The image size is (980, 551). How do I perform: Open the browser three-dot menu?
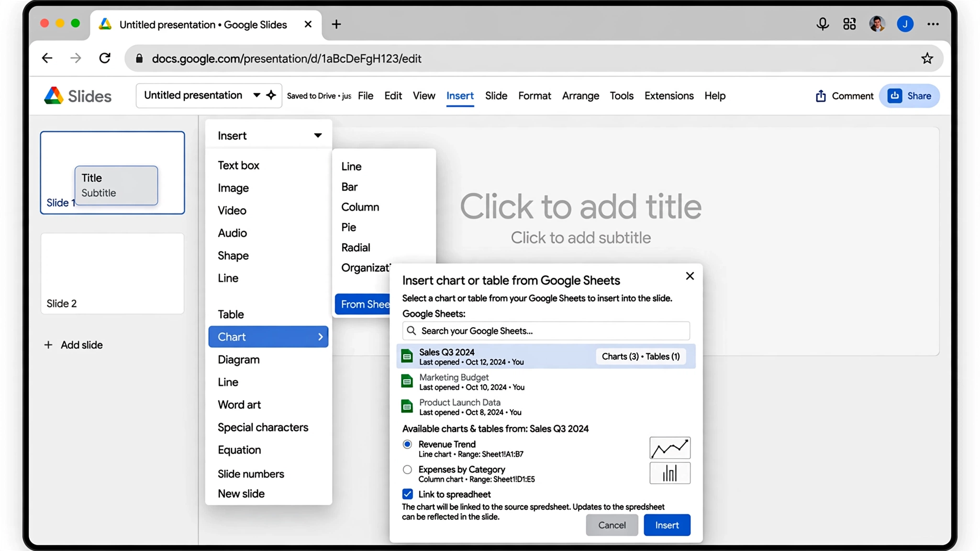point(933,24)
